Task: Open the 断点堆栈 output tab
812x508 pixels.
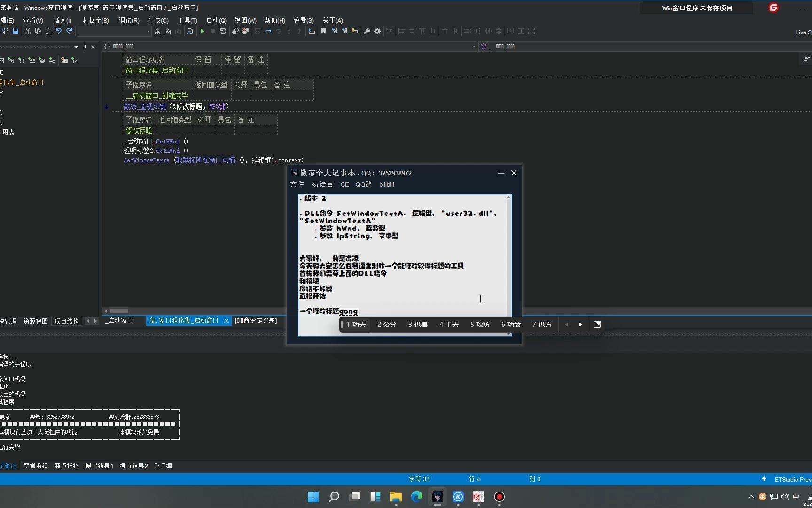Action: click(x=67, y=466)
